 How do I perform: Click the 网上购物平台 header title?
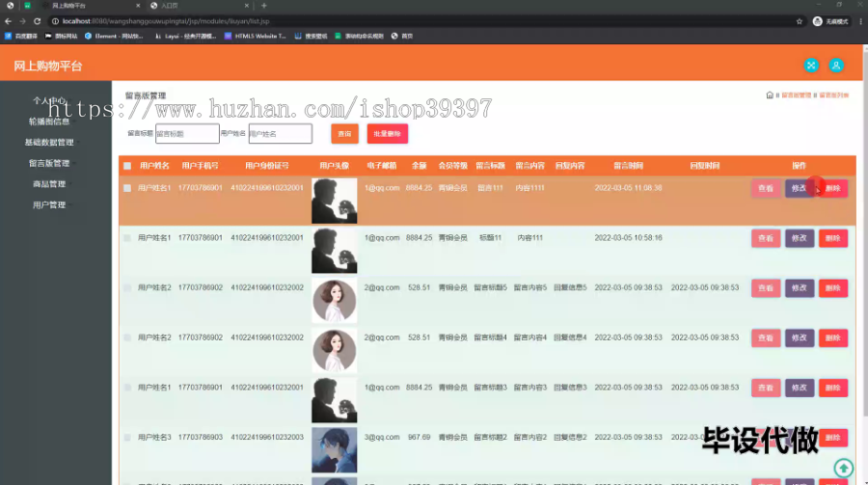pyautogui.click(x=47, y=66)
